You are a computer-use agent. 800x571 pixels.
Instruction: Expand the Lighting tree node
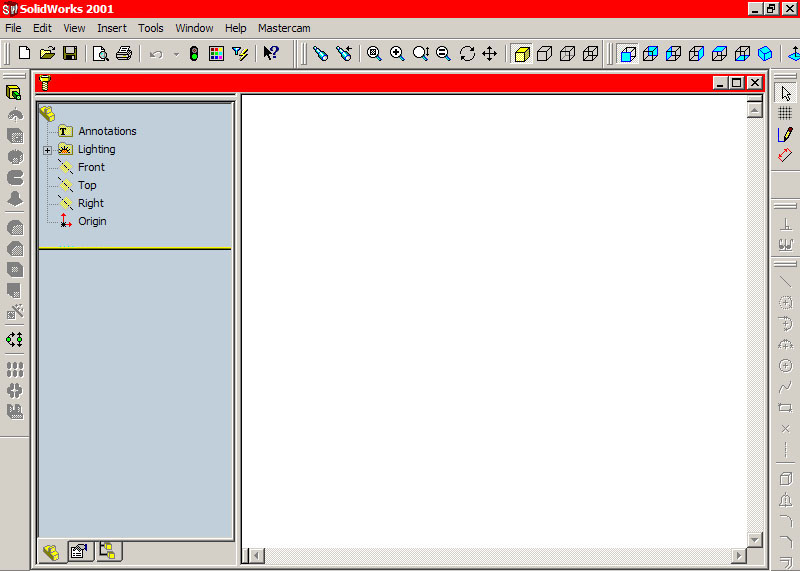pos(47,150)
